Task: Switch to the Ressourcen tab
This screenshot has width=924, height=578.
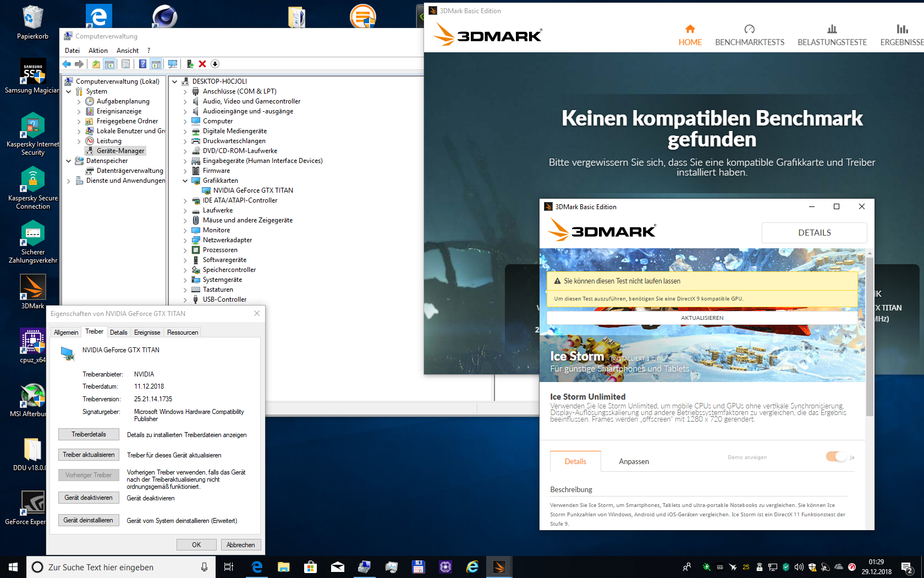Action: 183,332
